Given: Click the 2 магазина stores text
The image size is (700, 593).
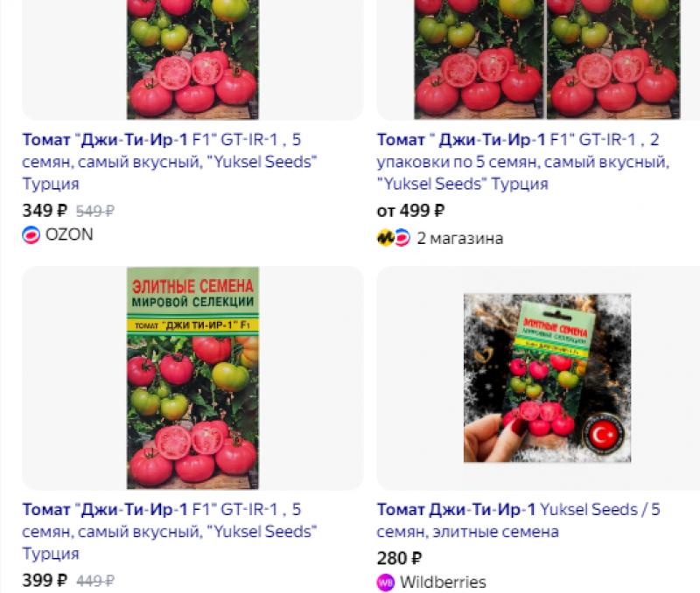Looking at the screenshot, I should [460, 238].
